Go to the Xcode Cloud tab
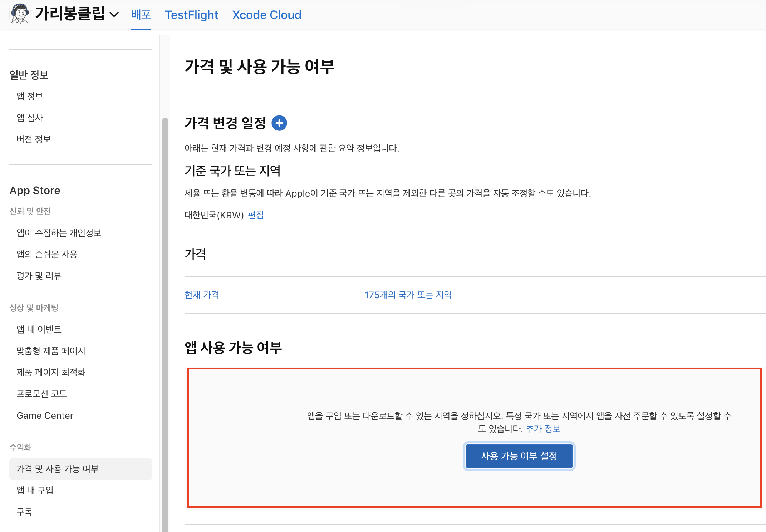This screenshot has width=766, height=532. [266, 15]
